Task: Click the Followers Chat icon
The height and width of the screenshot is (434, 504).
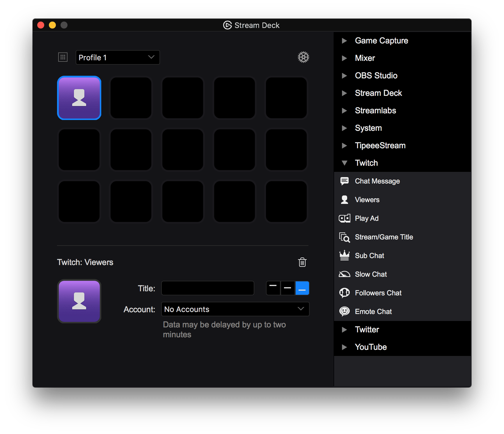Action: click(x=345, y=293)
